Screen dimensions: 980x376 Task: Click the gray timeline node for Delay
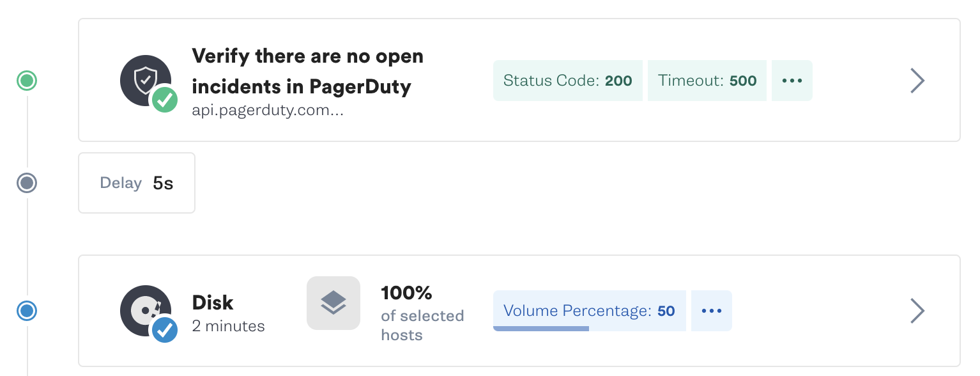pyautogui.click(x=27, y=183)
